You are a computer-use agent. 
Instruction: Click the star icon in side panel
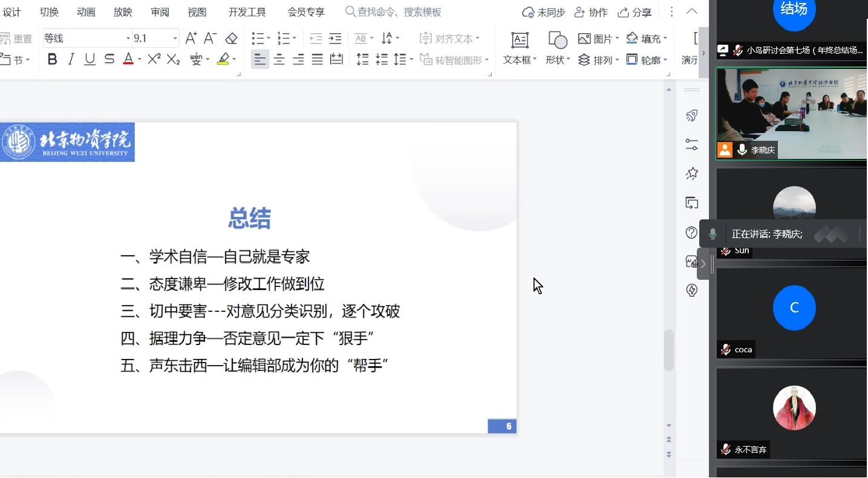tap(692, 174)
